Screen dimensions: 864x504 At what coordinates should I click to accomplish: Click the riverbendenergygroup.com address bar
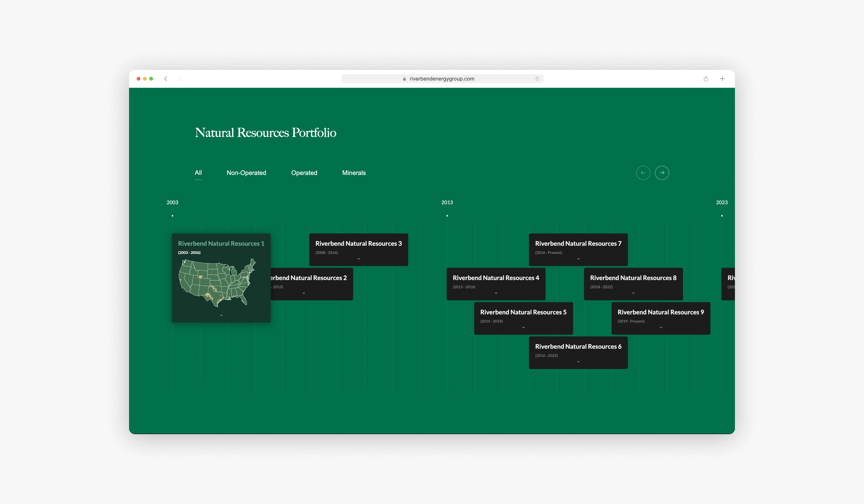[x=442, y=79]
